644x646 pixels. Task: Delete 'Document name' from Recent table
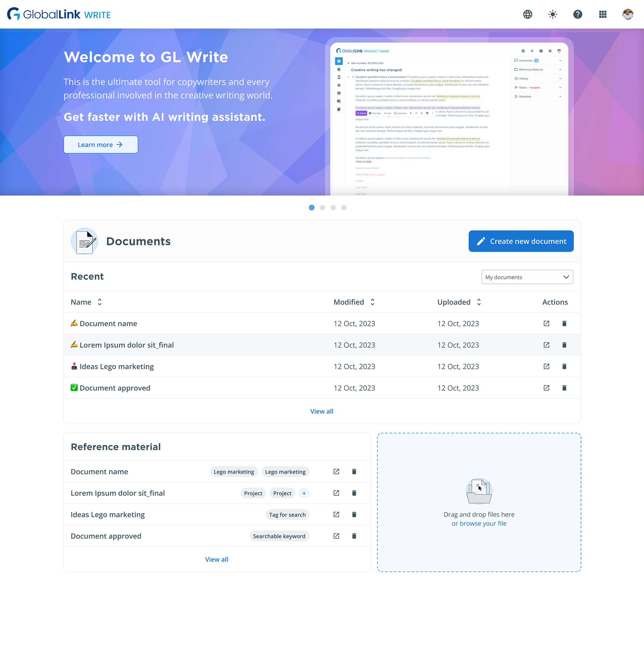pos(564,324)
